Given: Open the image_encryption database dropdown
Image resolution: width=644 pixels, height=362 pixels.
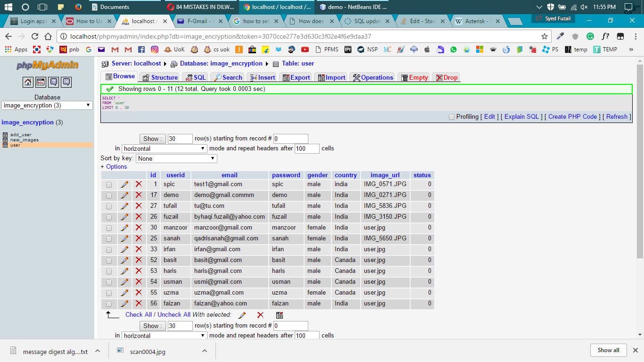Looking at the screenshot, I should pos(47,106).
